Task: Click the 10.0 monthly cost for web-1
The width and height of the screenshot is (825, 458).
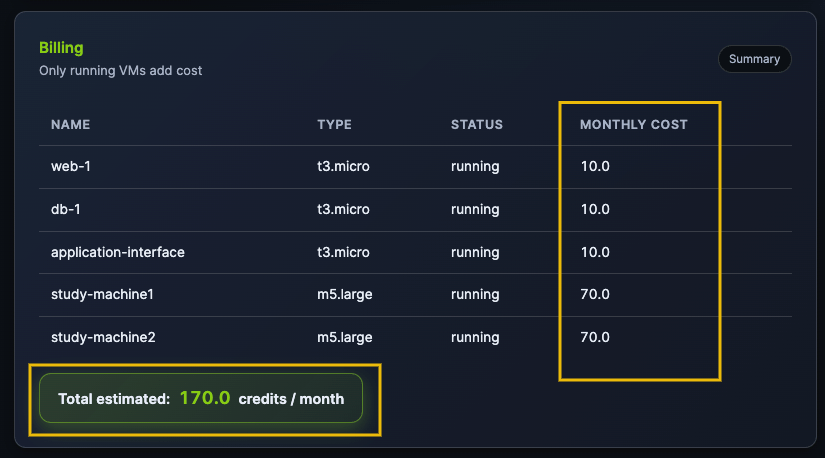Action: click(x=595, y=166)
